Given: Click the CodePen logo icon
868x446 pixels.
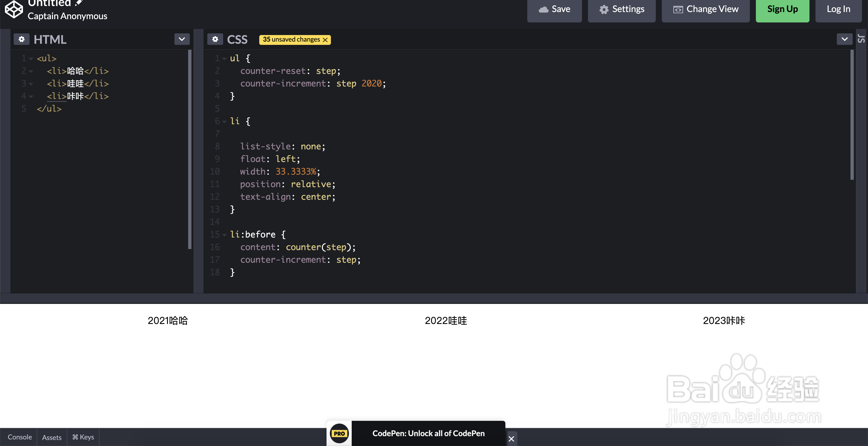Looking at the screenshot, I should [x=14, y=9].
